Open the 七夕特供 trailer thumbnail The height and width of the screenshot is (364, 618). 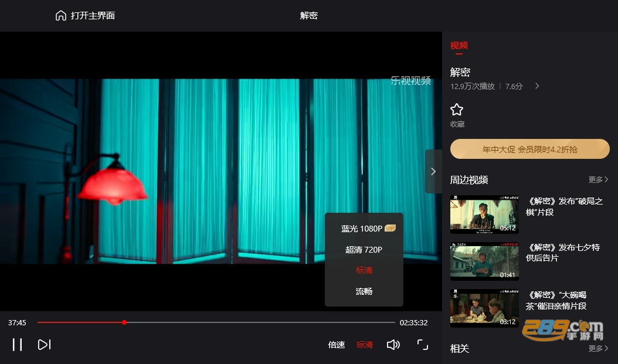click(484, 261)
